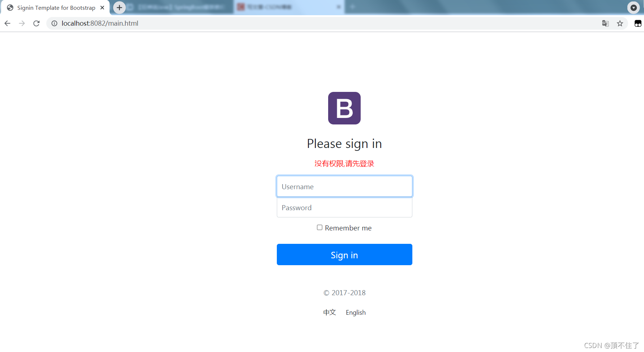Open new tab with plus button
This screenshot has height=352, width=644.
click(x=119, y=7)
